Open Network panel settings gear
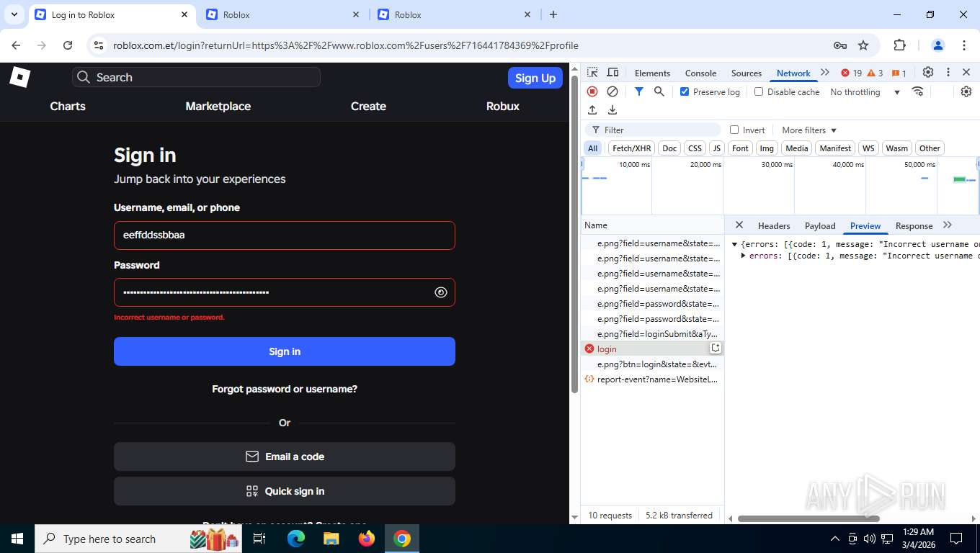980x553 pixels. [x=966, y=91]
